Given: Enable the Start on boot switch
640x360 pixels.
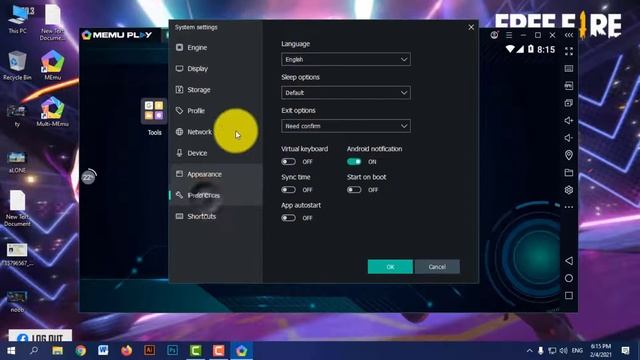Looking at the screenshot, I should (x=354, y=190).
